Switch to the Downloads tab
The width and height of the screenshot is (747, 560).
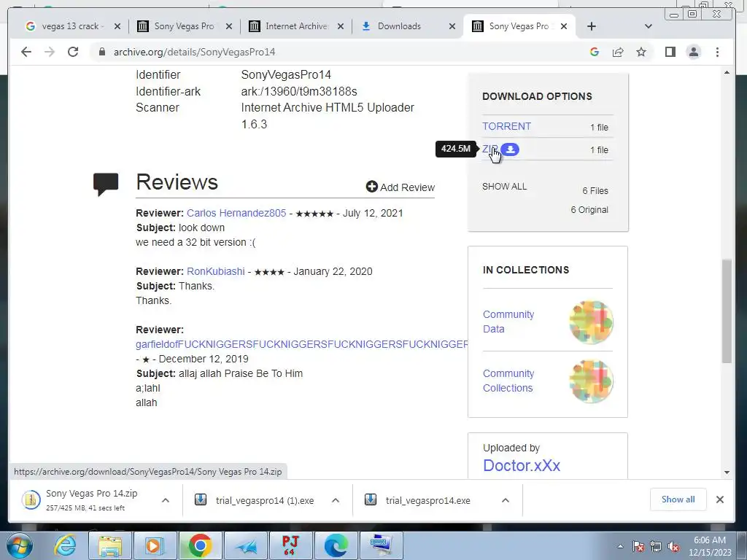point(399,26)
